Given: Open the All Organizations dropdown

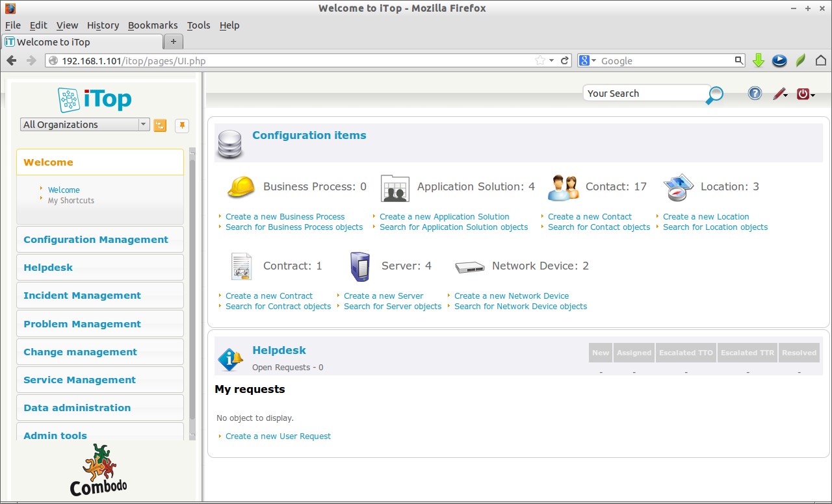Looking at the screenshot, I should 85,125.
